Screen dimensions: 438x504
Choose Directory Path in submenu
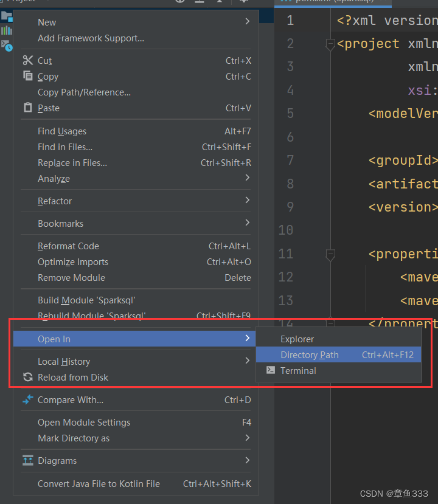point(339,354)
